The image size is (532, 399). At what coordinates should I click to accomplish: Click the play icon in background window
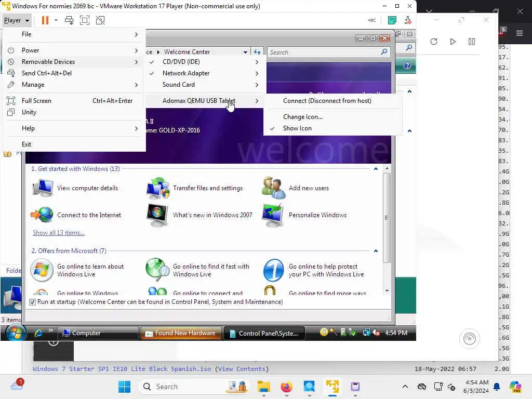pos(453,42)
